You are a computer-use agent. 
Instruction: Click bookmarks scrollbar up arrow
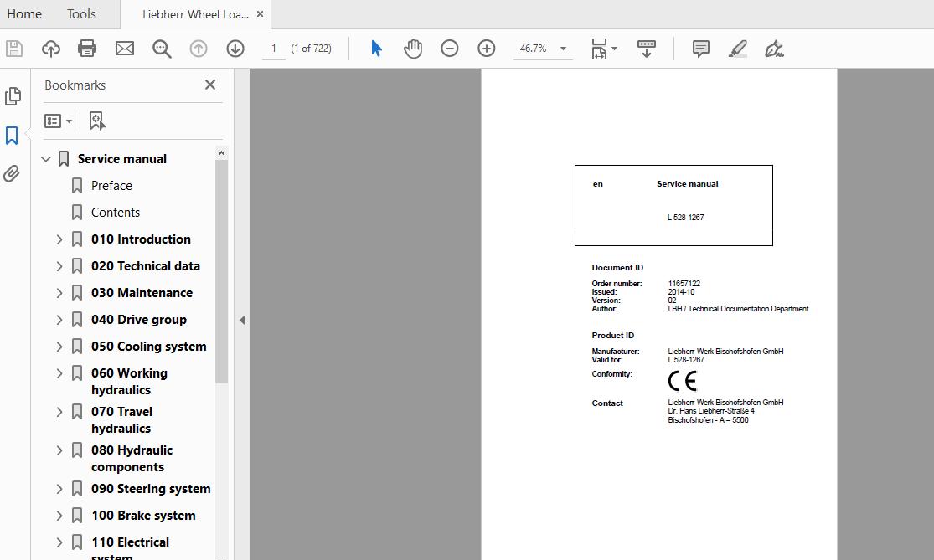tap(222, 153)
